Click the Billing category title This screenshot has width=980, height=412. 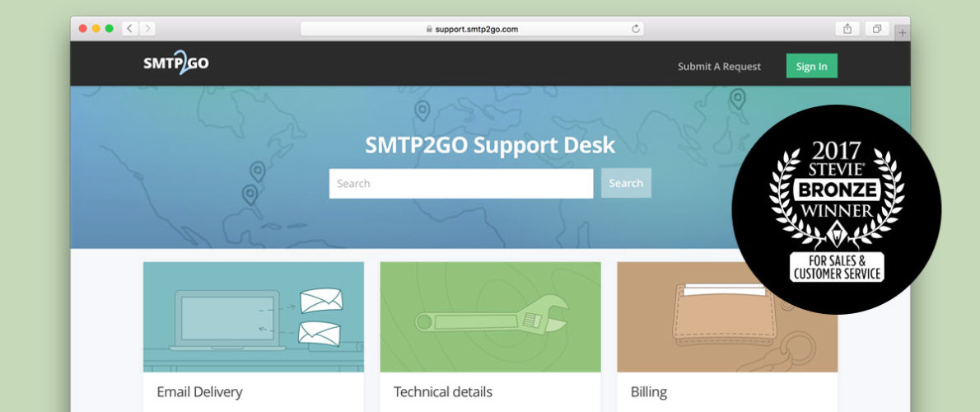[649, 392]
